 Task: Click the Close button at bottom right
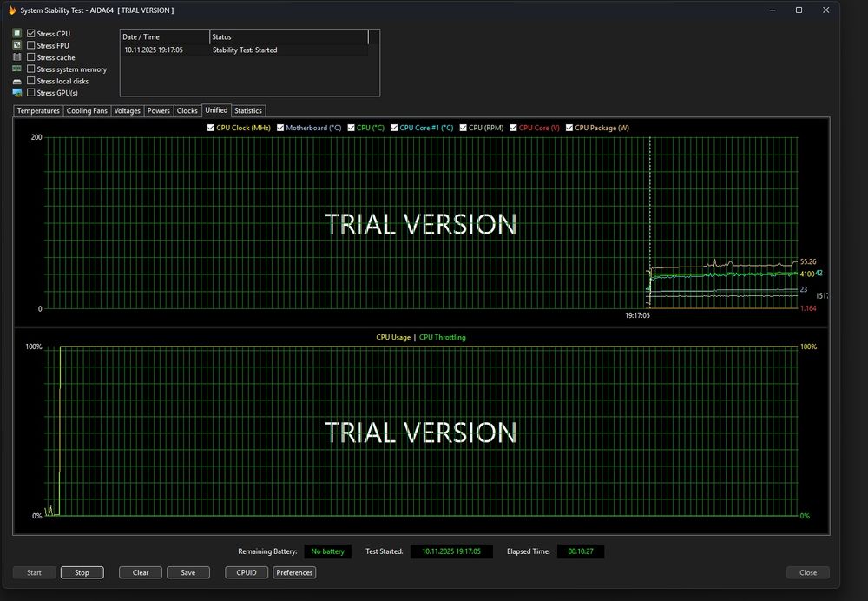[x=807, y=572]
